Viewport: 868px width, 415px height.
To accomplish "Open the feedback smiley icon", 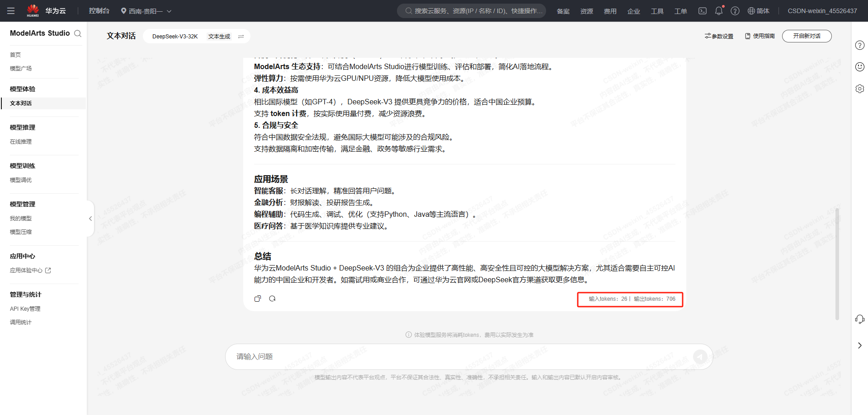I will point(860,67).
